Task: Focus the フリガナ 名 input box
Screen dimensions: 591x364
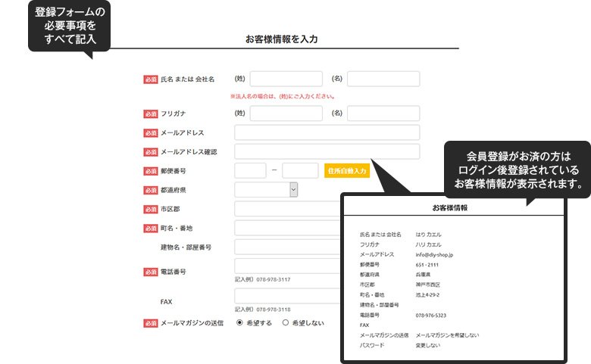Action: [x=383, y=114]
